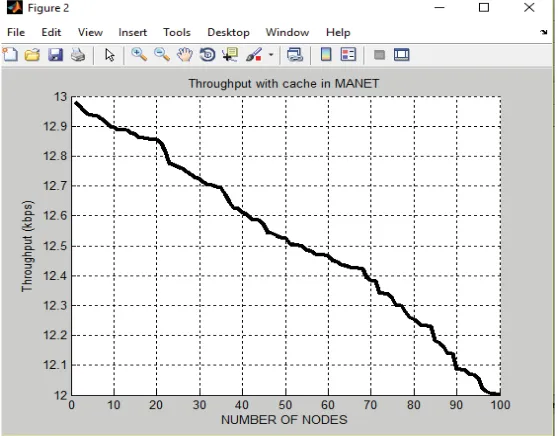Click the x-axis tick label 50

(x=285, y=405)
